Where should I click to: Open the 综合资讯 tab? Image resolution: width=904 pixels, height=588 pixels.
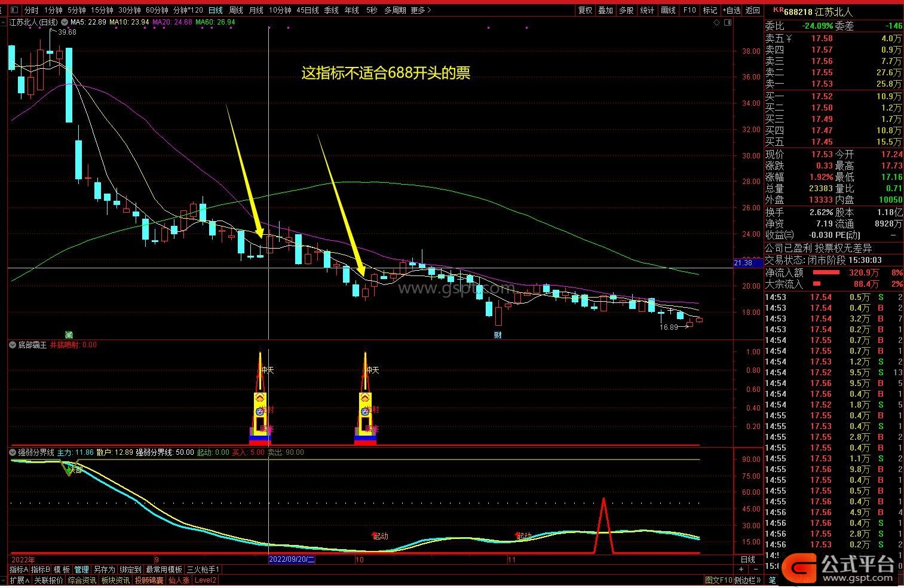pos(82,580)
